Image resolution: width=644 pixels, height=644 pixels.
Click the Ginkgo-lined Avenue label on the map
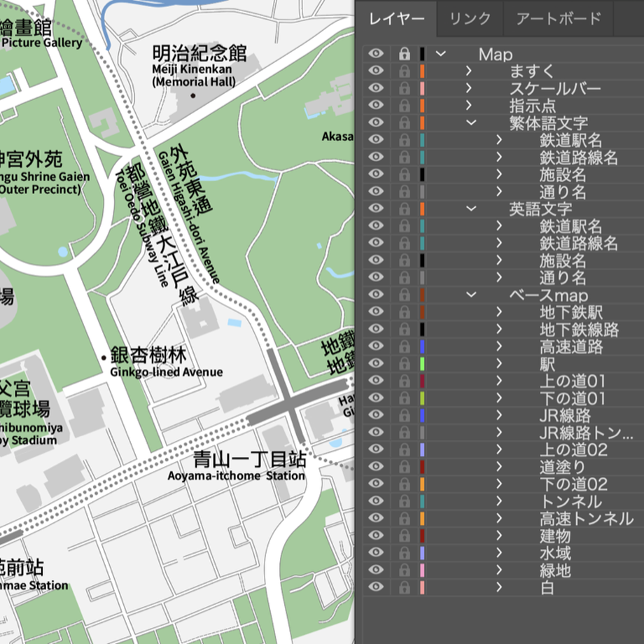click(167, 372)
